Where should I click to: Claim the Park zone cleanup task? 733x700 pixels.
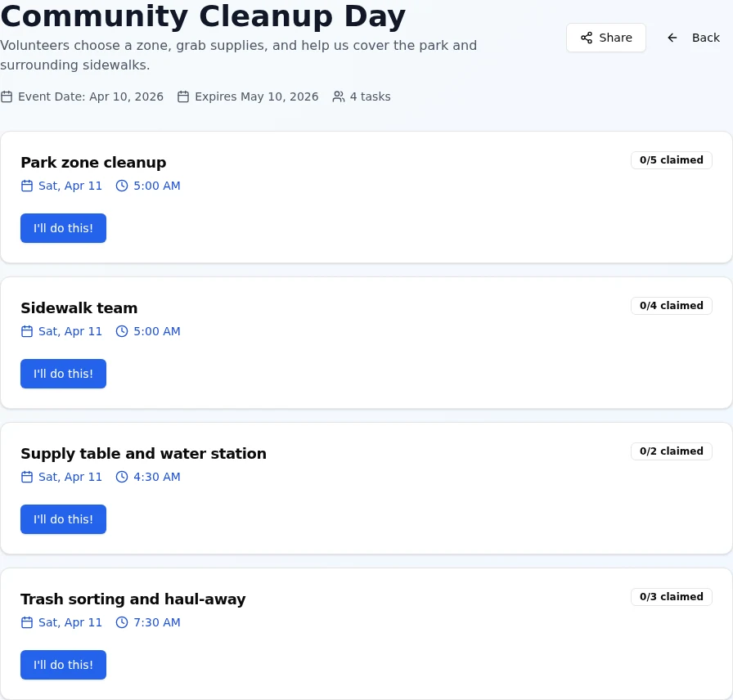[63, 228]
